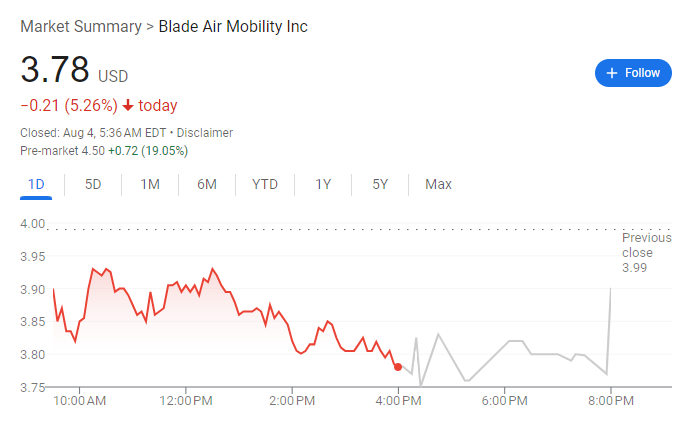Switch to the 1M chart tab
This screenshot has width=699, height=426.
tap(150, 184)
